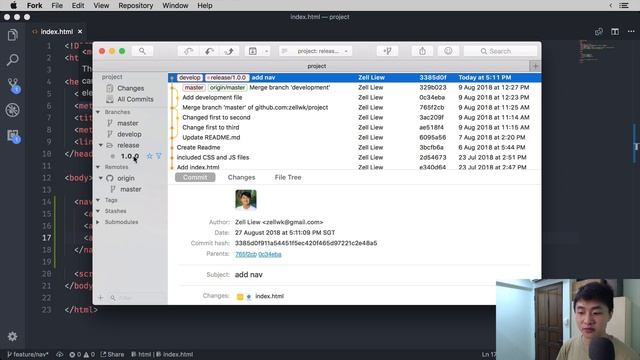
Task: Click Fork quick launch magnifier button
Action: click(142, 51)
